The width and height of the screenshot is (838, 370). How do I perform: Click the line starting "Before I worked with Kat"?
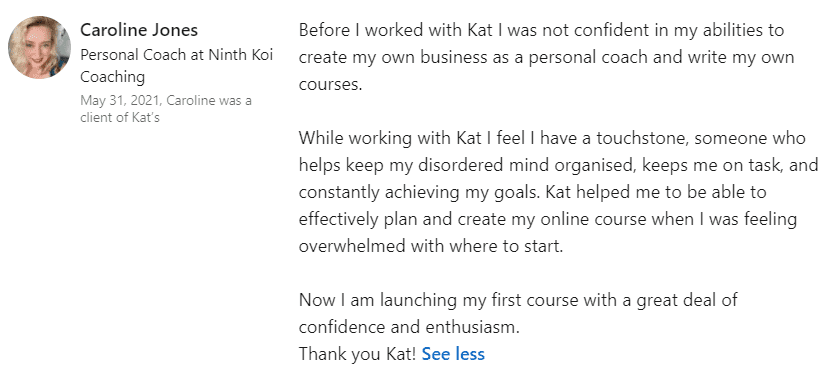coord(541,30)
